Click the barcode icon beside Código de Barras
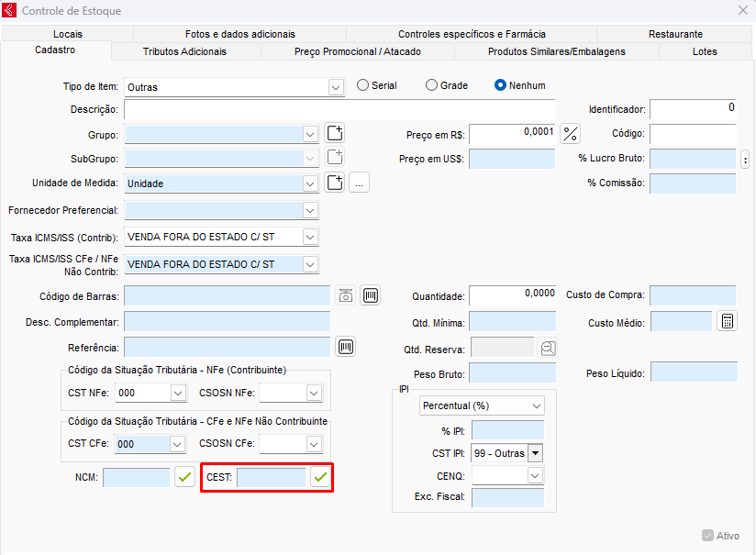The image size is (756, 555). (x=370, y=295)
